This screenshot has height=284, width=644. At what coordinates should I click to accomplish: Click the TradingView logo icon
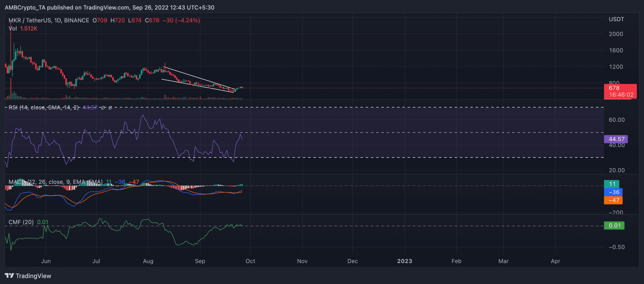click(9, 276)
